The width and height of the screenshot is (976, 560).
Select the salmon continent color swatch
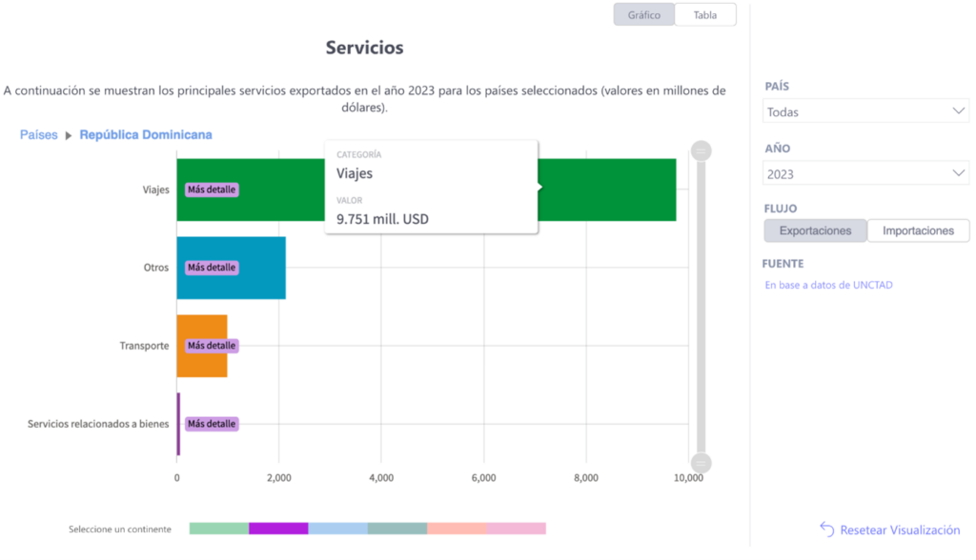(457, 529)
